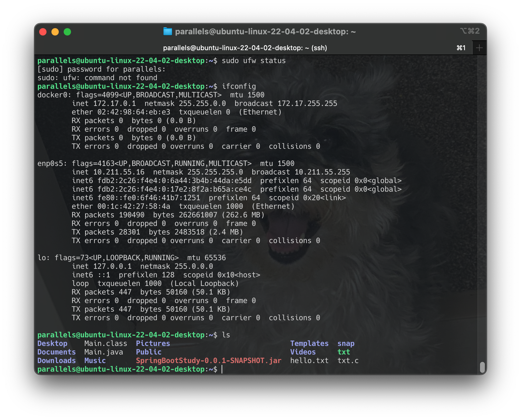Click MAC address '00:1c:42:27:58:4a'
This screenshot has height=420, width=521.
tap(134, 206)
